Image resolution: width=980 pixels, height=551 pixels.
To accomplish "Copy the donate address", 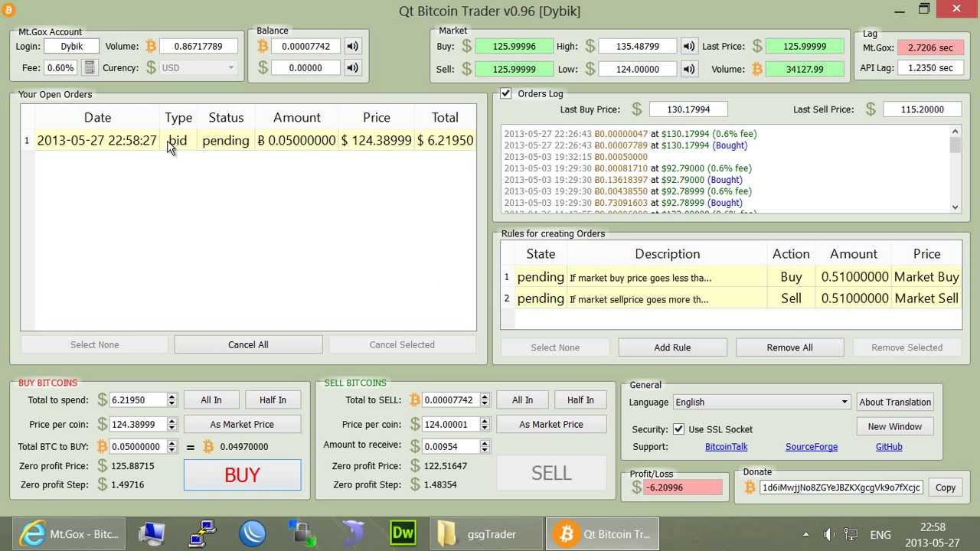I will point(946,487).
